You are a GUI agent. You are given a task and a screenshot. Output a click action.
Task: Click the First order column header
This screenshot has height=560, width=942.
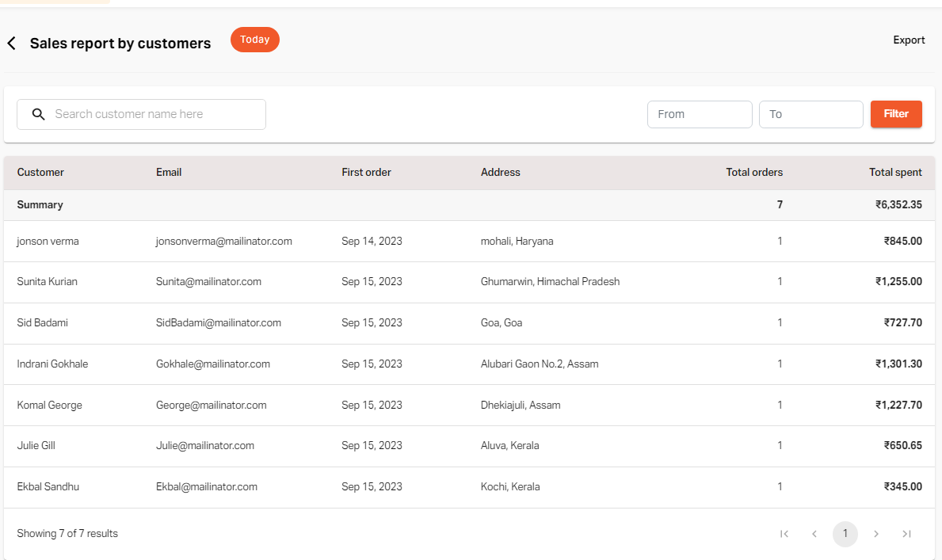[x=366, y=173]
